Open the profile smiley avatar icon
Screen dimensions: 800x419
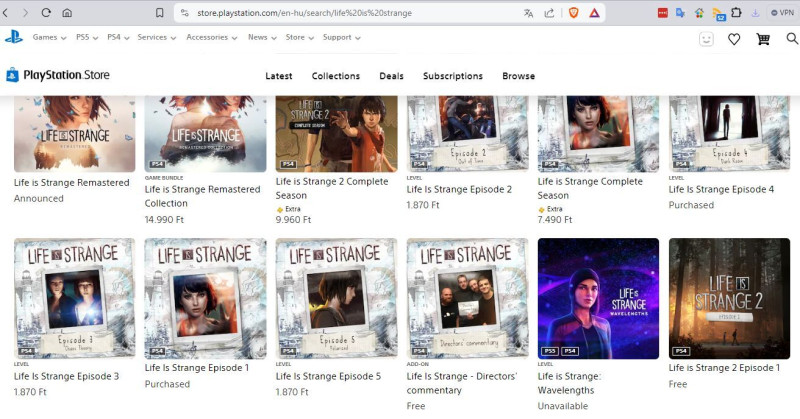click(706, 39)
